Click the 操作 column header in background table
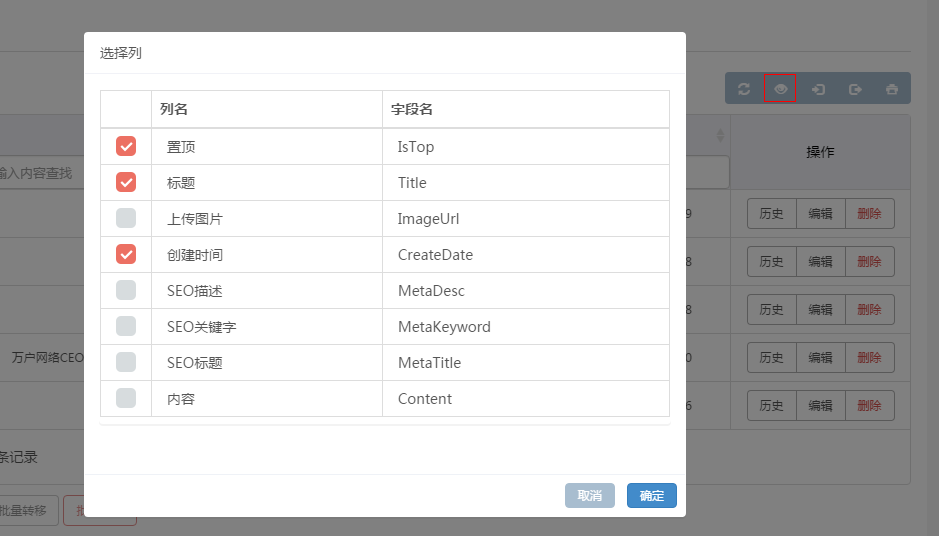 [820, 152]
